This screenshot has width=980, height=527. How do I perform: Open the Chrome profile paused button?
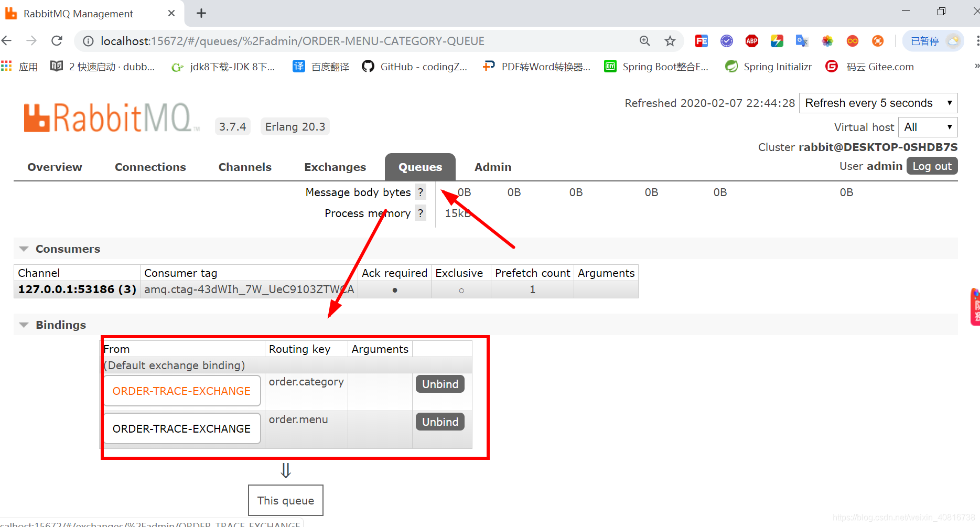[x=933, y=41]
